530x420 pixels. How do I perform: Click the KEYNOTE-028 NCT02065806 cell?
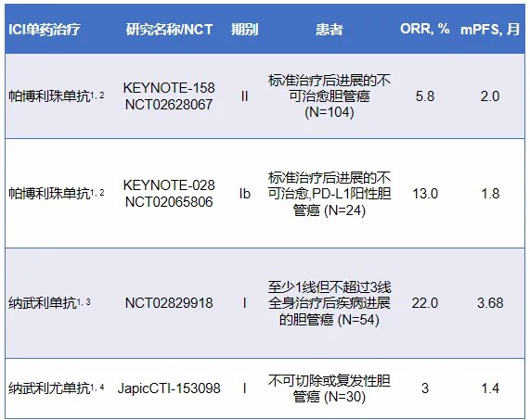tap(169, 194)
